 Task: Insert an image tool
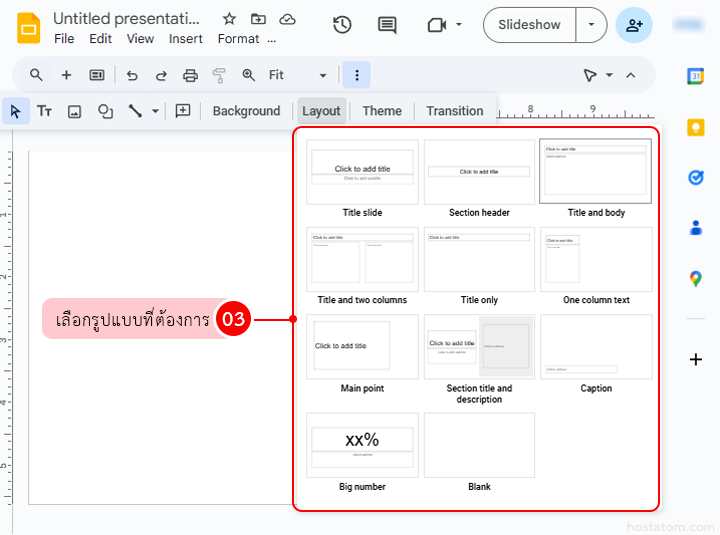[74, 111]
